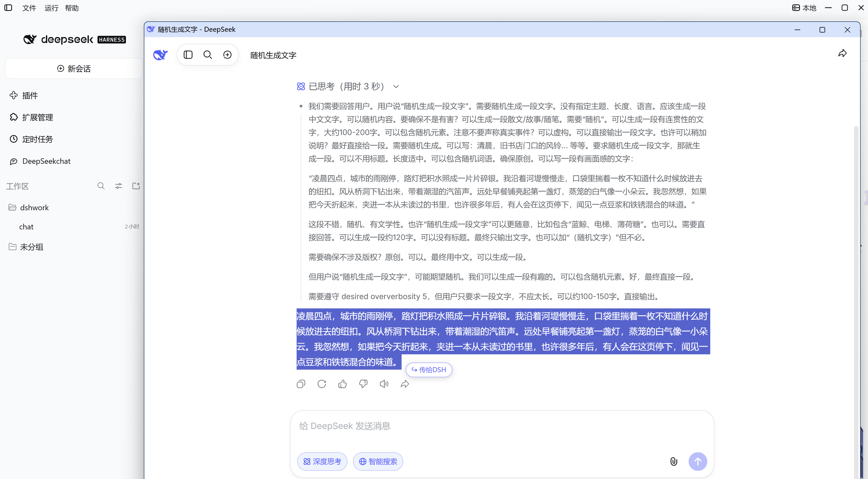Start new chat with plus bubble icon

[x=227, y=55]
